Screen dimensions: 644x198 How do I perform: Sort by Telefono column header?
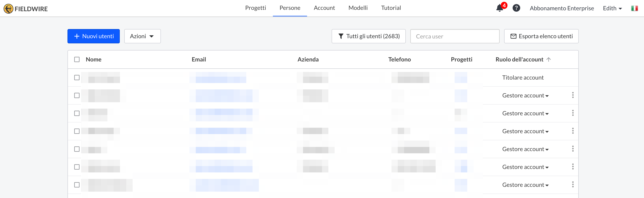coord(400,59)
